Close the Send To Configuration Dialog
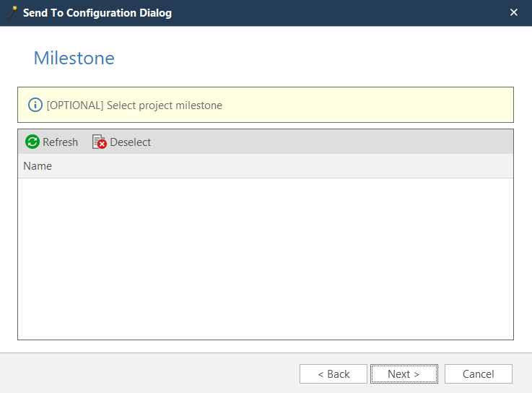This screenshot has height=393, width=532. coord(514,12)
